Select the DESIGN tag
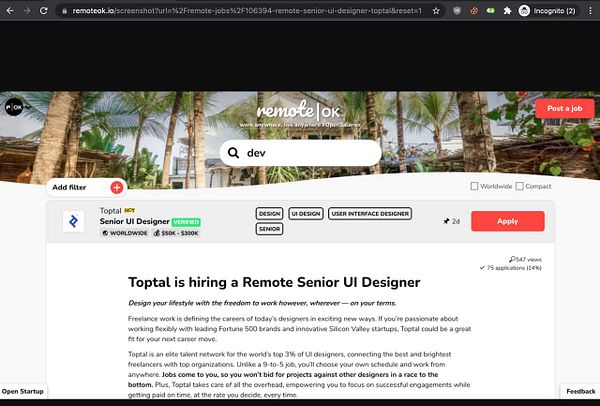 pos(269,214)
